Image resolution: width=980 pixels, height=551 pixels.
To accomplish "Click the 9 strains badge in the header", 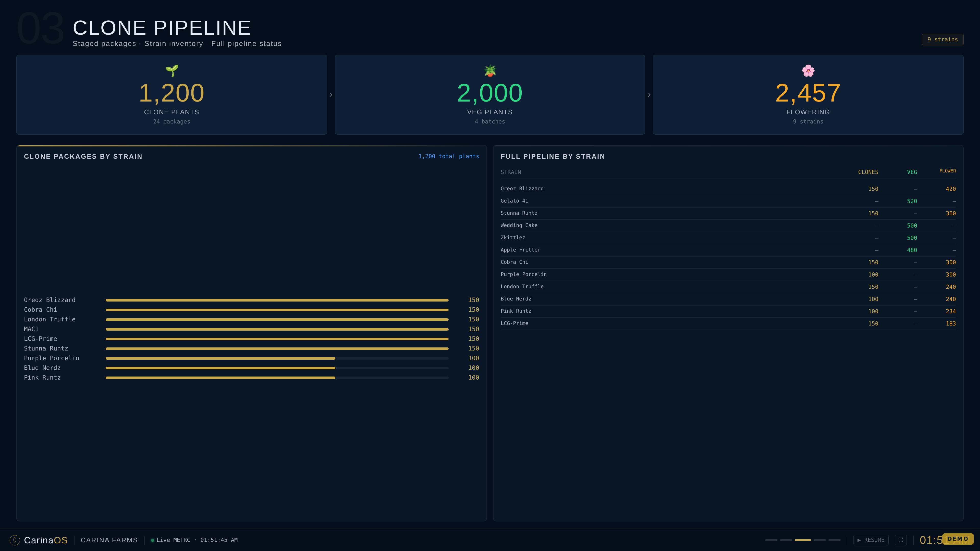I will [942, 40].
